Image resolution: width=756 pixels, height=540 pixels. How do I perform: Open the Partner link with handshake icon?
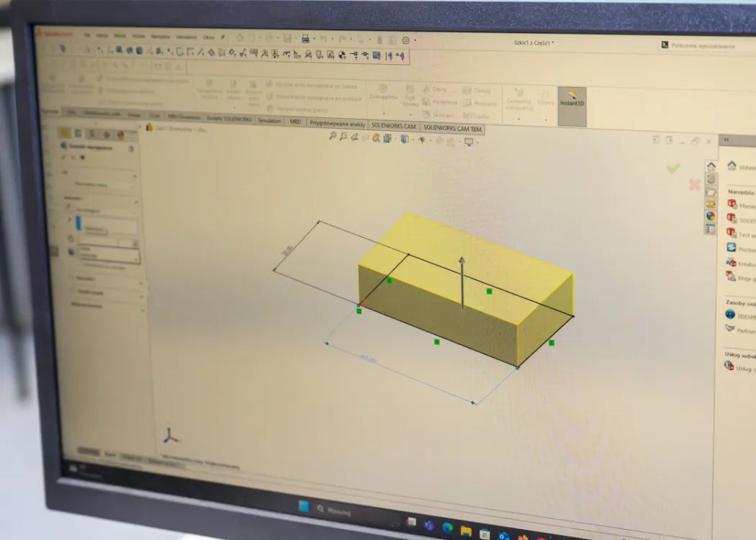click(741, 330)
